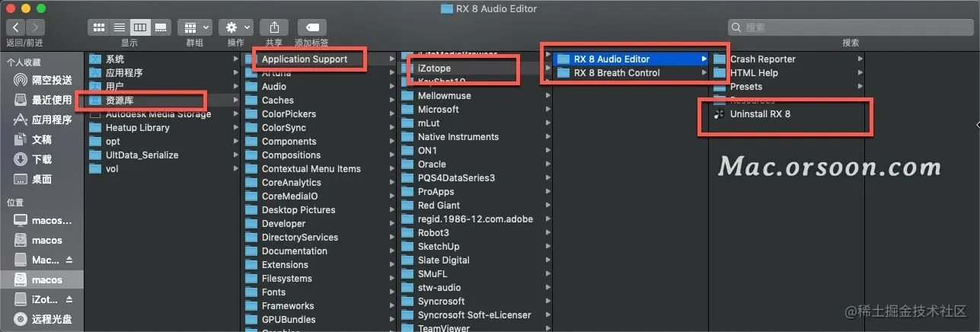This screenshot has height=332, width=980.
Task: Expand the RX 8 Breath Control arrow
Action: coord(704,72)
